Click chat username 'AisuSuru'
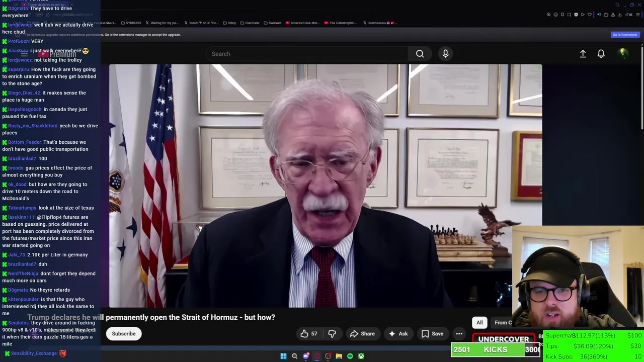This screenshot has width=644, height=362. tap(18, 51)
